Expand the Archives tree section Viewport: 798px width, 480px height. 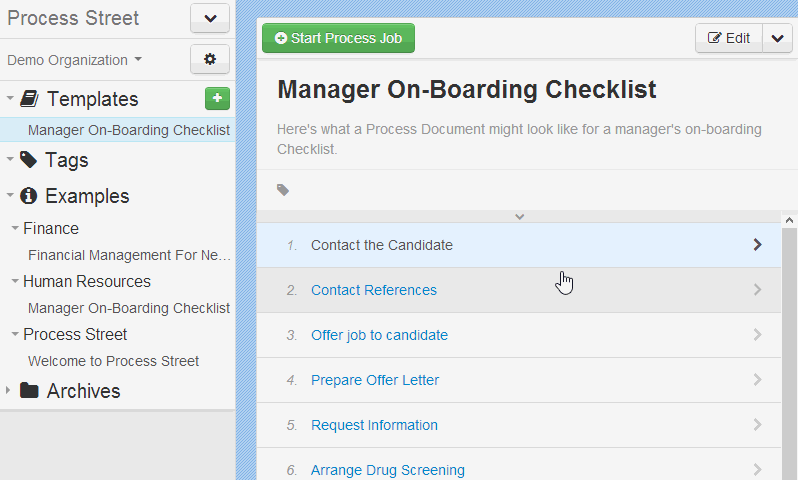coord(8,390)
